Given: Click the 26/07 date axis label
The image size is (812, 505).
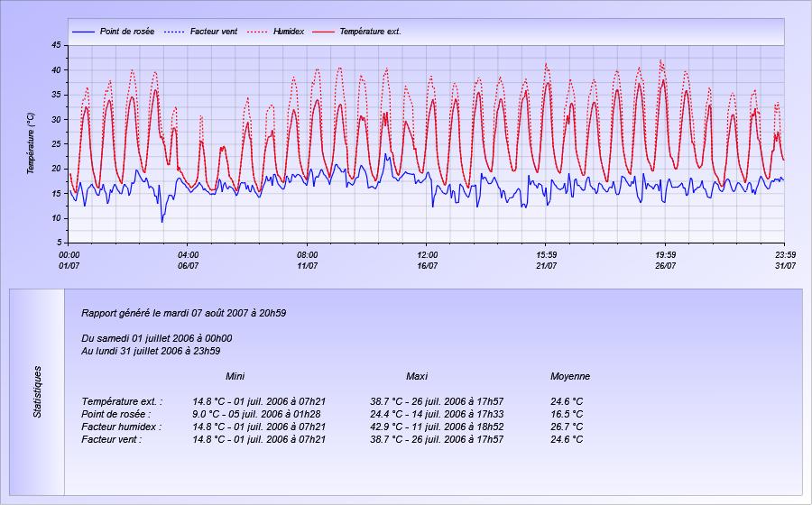Looking at the screenshot, I should [x=666, y=266].
